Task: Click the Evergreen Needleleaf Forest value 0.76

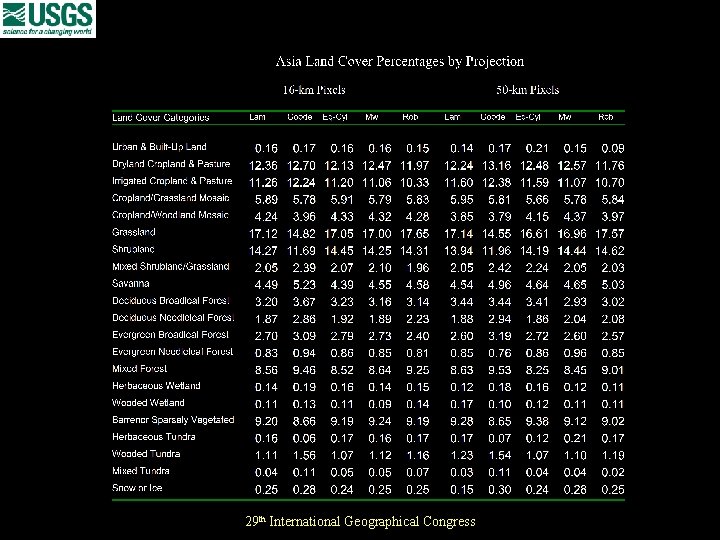Action: pyautogui.click(x=500, y=353)
